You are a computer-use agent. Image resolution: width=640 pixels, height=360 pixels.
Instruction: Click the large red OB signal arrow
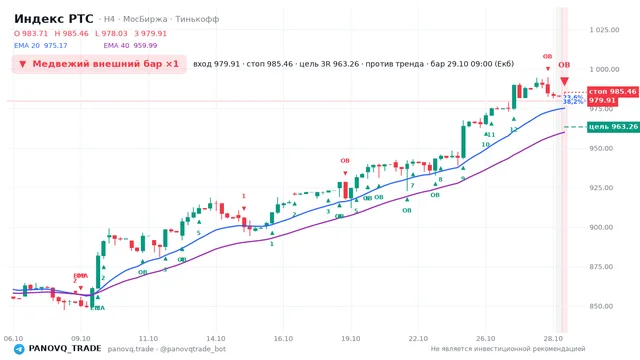click(564, 82)
